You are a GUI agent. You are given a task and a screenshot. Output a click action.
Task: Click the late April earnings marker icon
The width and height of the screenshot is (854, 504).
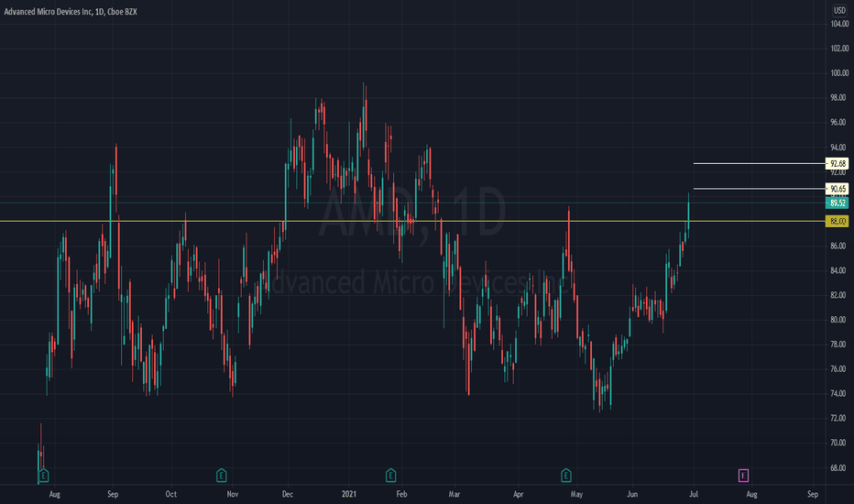tap(566, 476)
